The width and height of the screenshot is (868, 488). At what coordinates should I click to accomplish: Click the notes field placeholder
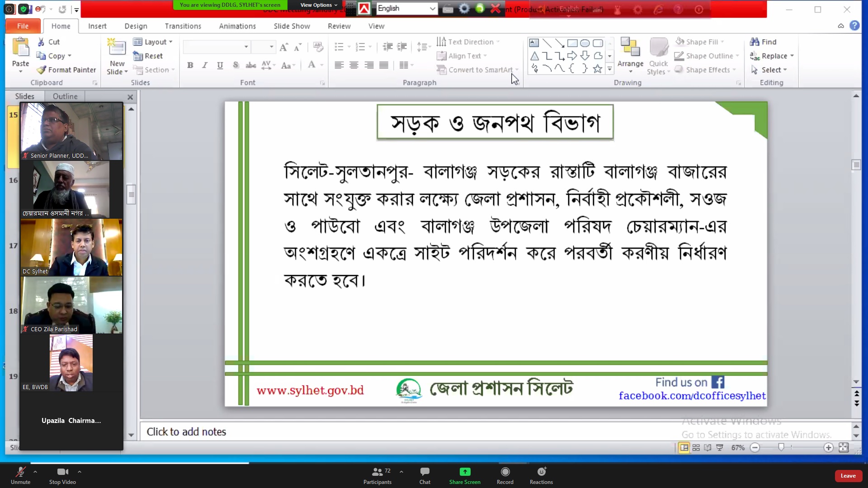pyautogui.click(x=186, y=432)
